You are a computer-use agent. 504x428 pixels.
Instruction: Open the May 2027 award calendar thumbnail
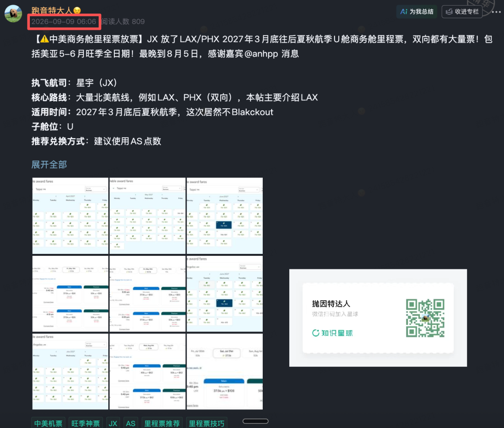point(147,216)
